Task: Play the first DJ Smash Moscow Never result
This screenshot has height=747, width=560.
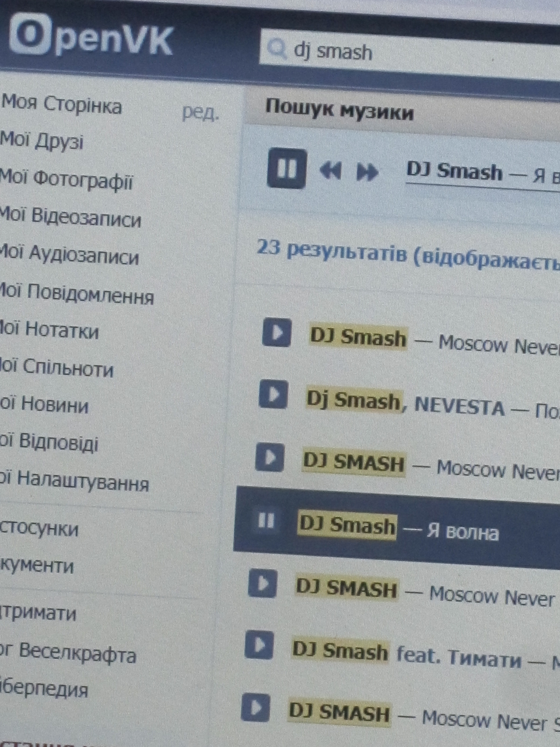Action: tap(277, 333)
